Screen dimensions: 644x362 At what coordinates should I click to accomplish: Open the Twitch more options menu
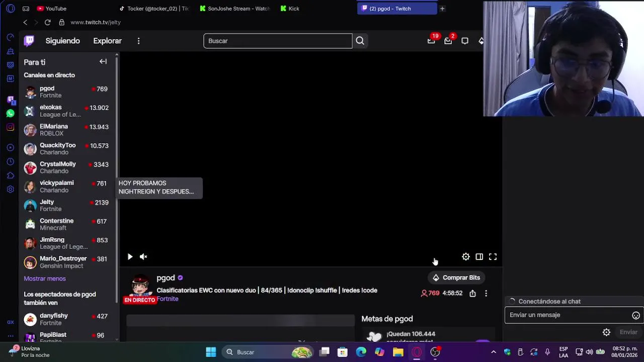[138, 41]
